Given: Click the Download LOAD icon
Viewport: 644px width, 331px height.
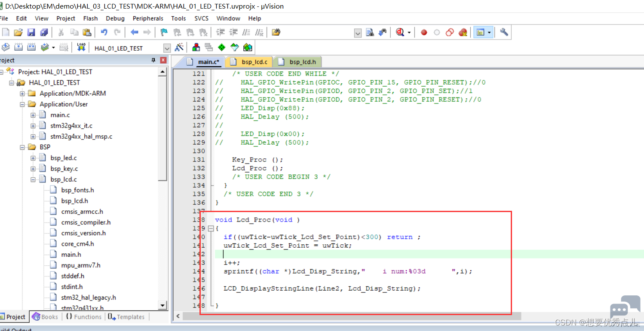Looking at the screenshot, I should coord(81,47).
